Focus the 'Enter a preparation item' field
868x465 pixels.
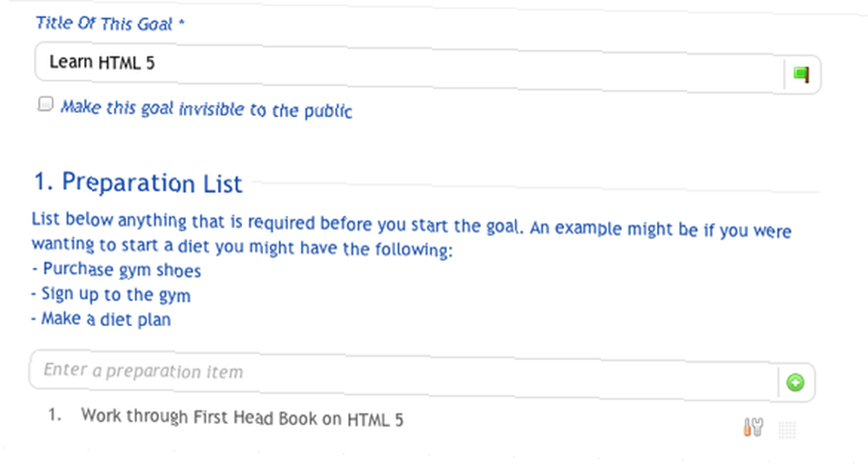pyautogui.click(x=404, y=374)
